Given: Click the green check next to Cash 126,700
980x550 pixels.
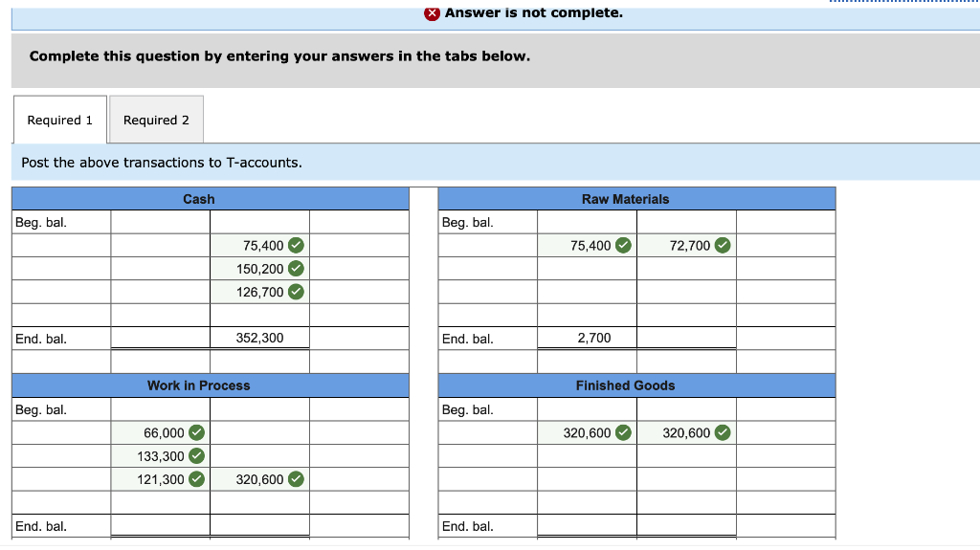Looking at the screenshot, I should point(297,292).
